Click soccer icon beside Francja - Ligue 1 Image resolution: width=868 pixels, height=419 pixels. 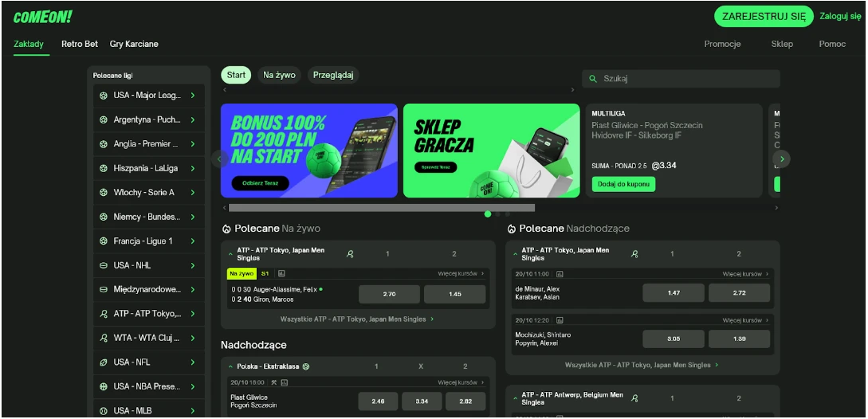[x=103, y=241]
